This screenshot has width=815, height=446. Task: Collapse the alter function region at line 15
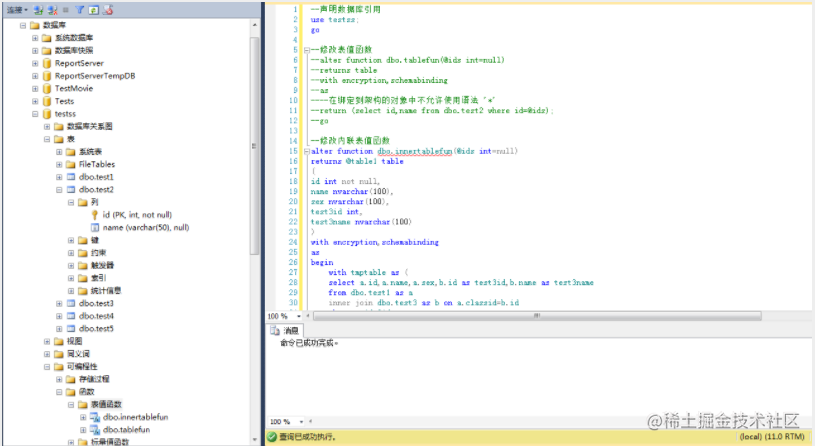tap(307, 152)
